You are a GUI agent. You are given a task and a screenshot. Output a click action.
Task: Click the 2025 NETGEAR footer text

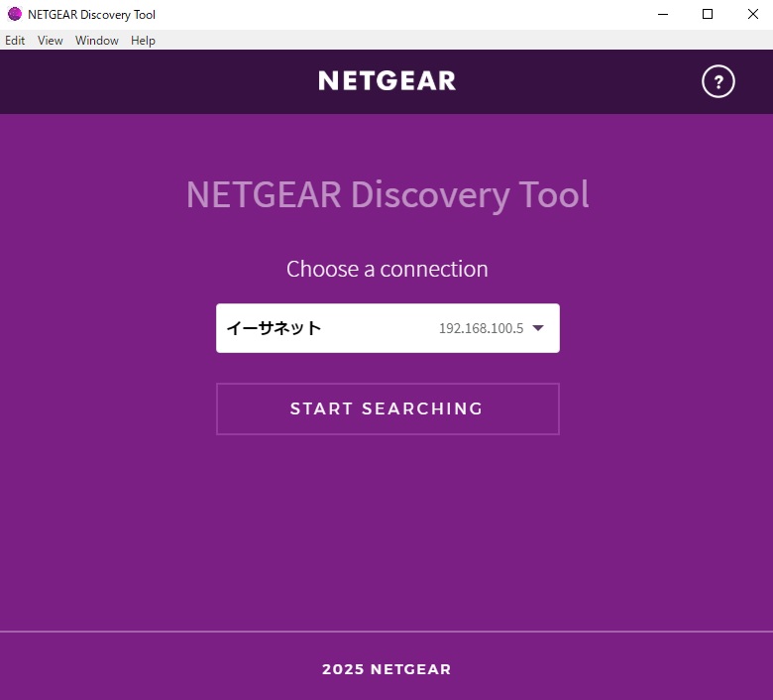[x=386, y=669]
